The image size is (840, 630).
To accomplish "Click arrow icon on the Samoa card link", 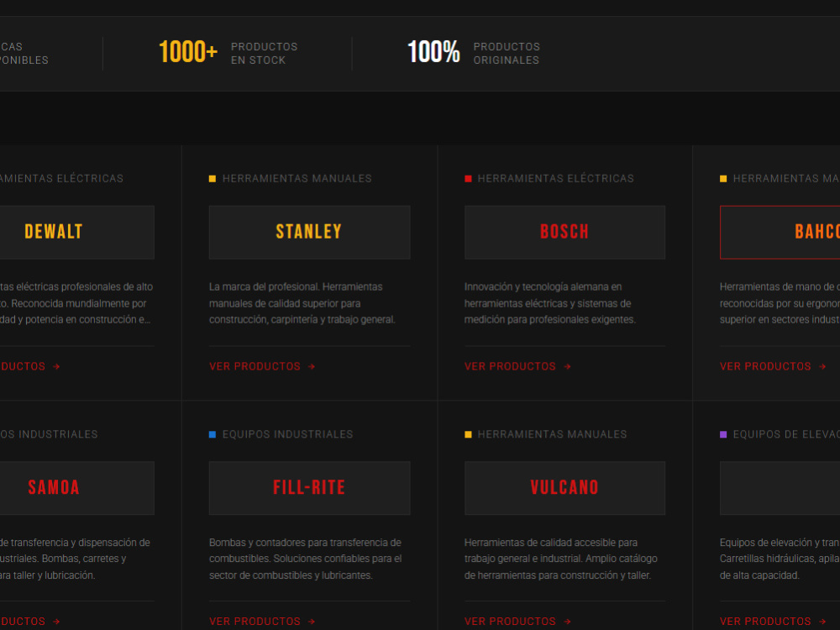I will point(56,622).
